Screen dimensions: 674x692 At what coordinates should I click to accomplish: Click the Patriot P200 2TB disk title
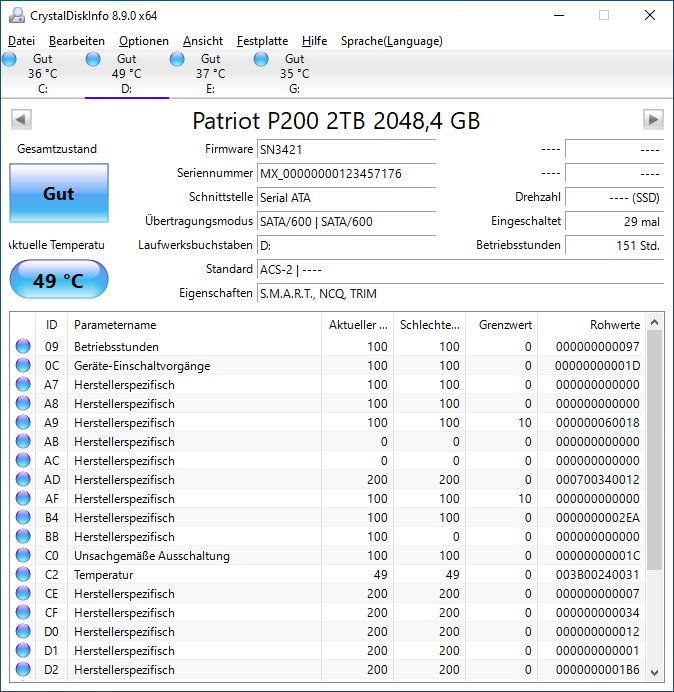(336, 120)
